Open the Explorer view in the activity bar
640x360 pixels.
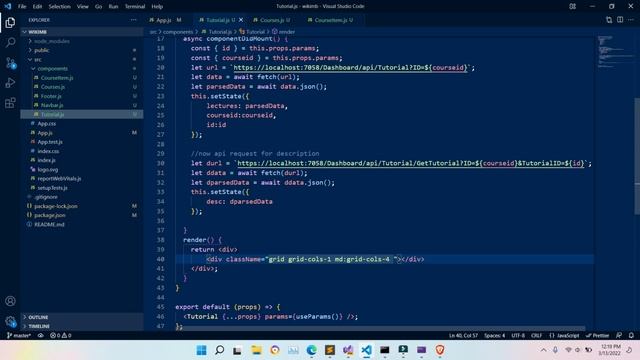10,22
